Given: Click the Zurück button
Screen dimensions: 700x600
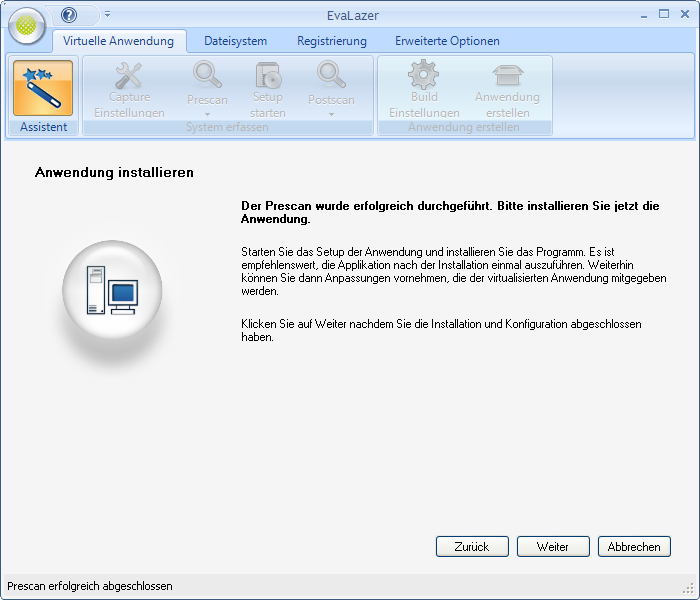Looking at the screenshot, I should click(472, 546).
